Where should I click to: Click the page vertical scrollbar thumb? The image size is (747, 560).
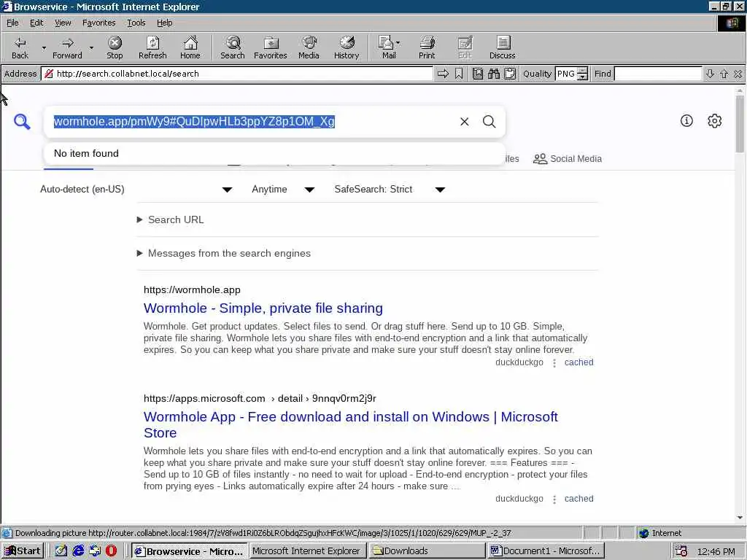point(740,124)
